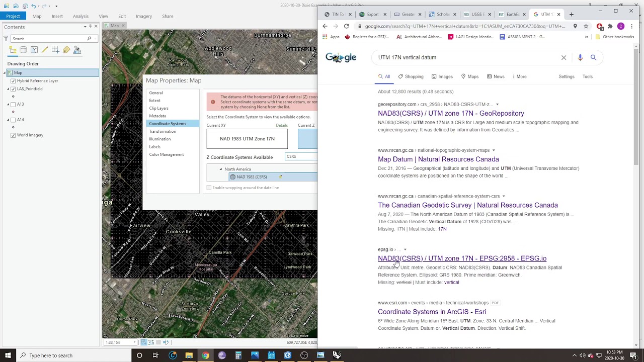
Task: Open the Insert ribbon tab
Action: pos(57,16)
